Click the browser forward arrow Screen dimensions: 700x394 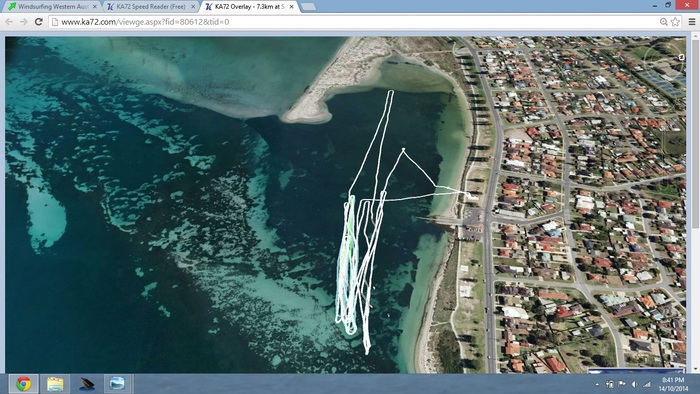coord(23,21)
